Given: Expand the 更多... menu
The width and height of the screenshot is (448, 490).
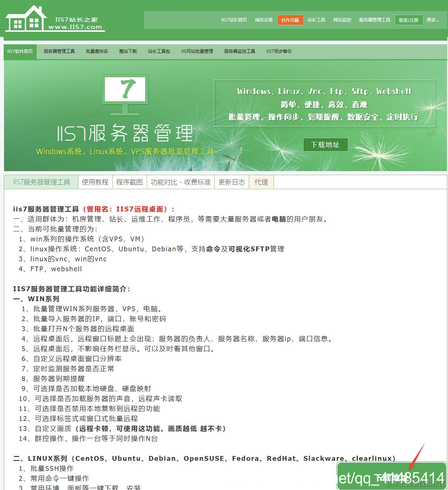Looking at the screenshot, I should point(433,20).
